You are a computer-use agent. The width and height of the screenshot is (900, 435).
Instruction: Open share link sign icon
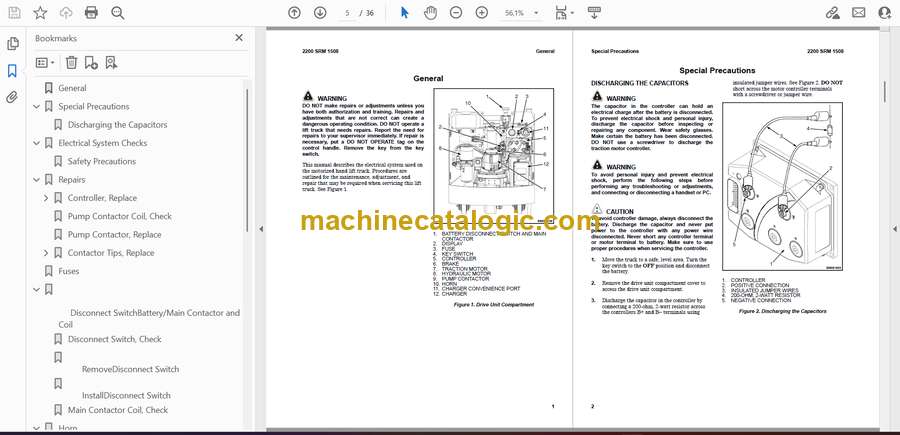(832, 13)
